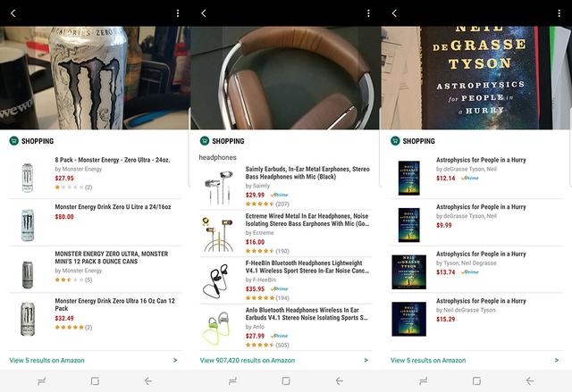Select the 'headphones' label text
The image size is (572, 392).
[x=218, y=157]
